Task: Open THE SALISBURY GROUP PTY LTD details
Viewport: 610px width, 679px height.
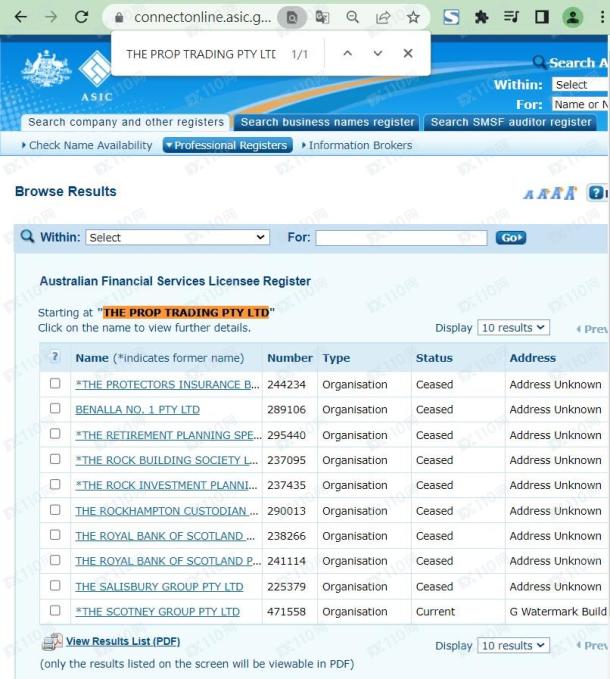Action: [x=159, y=587]
